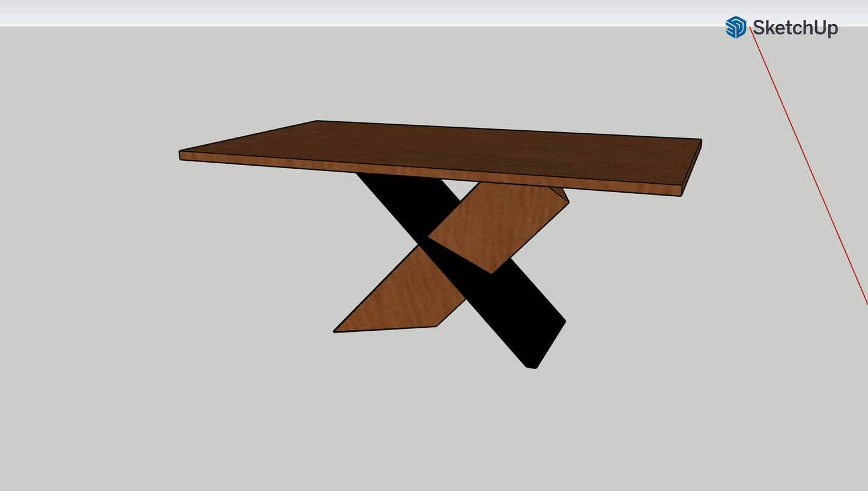868x491 pixels.
Task: Click the red axis line
Action: pos(811,174)
